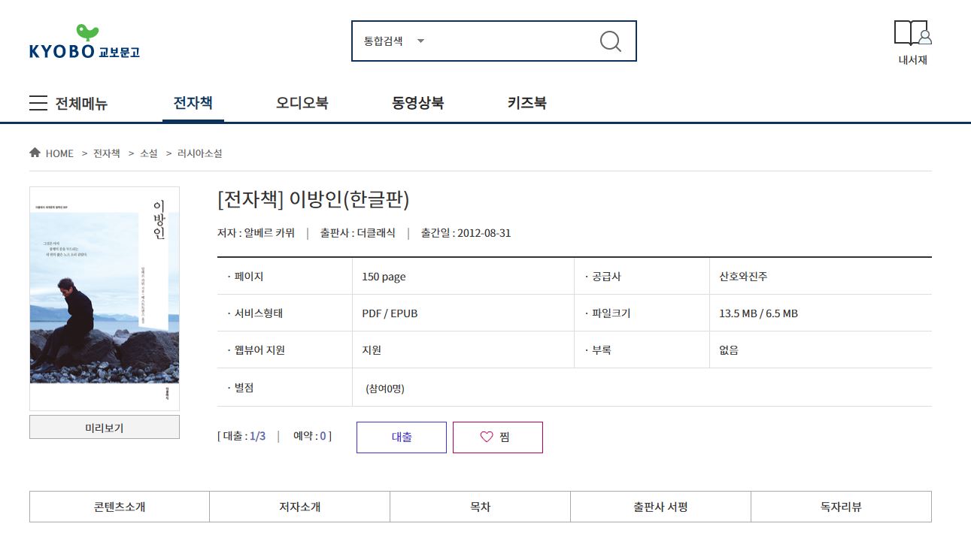Click the Kyobo bookstore logo
The height and width of the screenshot is (560, 971).
click(84, 42)
